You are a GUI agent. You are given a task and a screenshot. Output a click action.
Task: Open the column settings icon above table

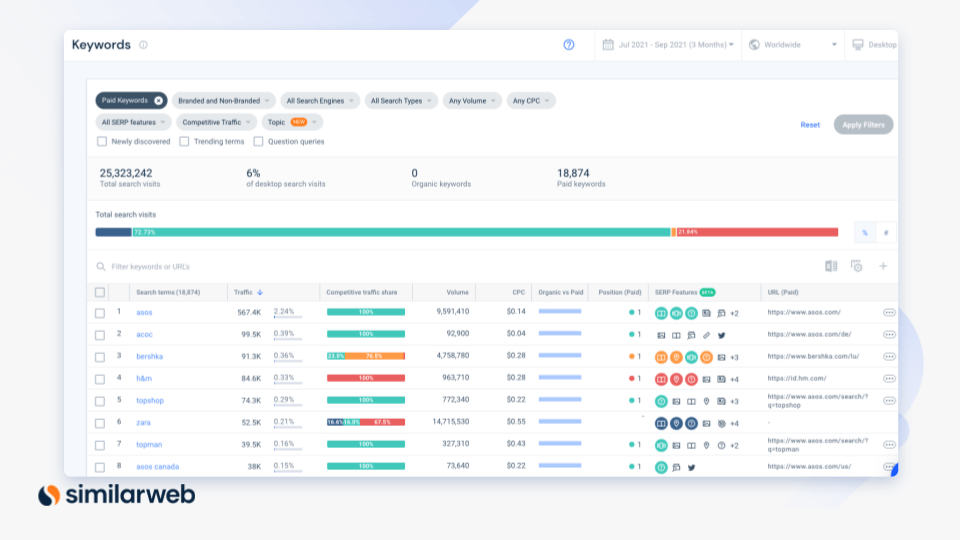pyautogui.click(x=857, y=266)
